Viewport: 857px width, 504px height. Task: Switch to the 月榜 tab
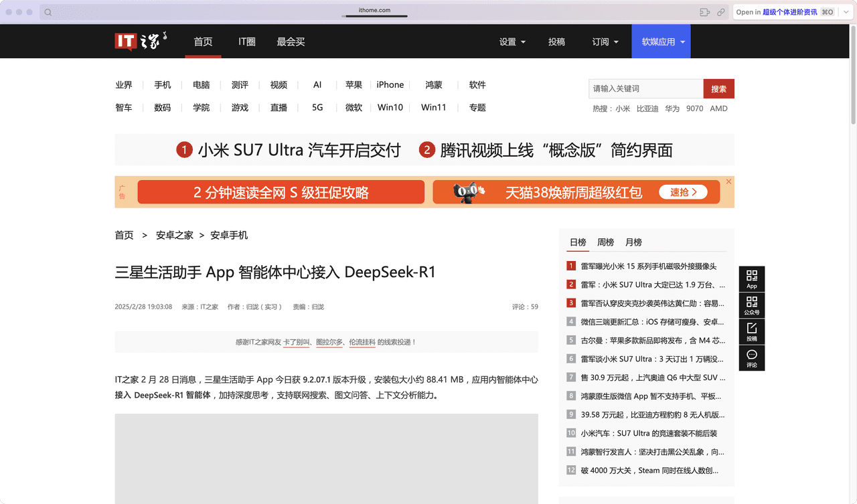tap(633, 242)
